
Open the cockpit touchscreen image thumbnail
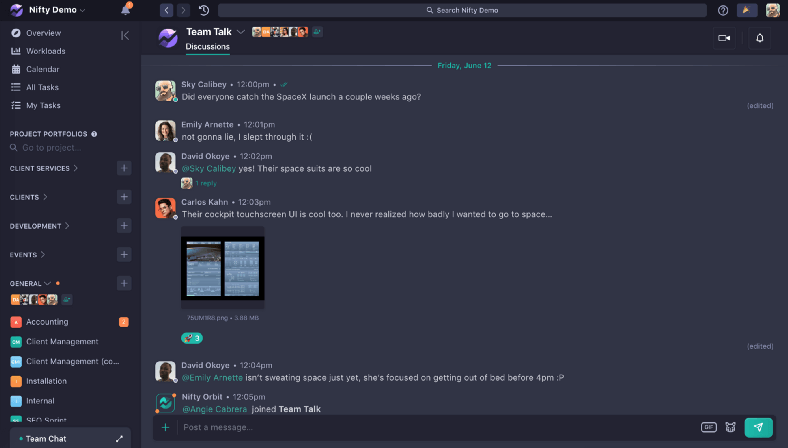(x=223, y=268)
